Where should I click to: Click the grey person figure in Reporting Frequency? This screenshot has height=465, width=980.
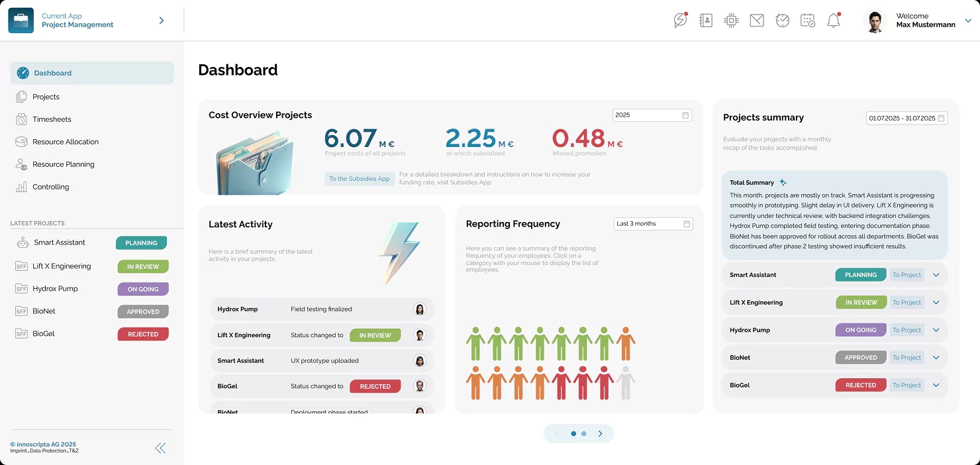625,382
